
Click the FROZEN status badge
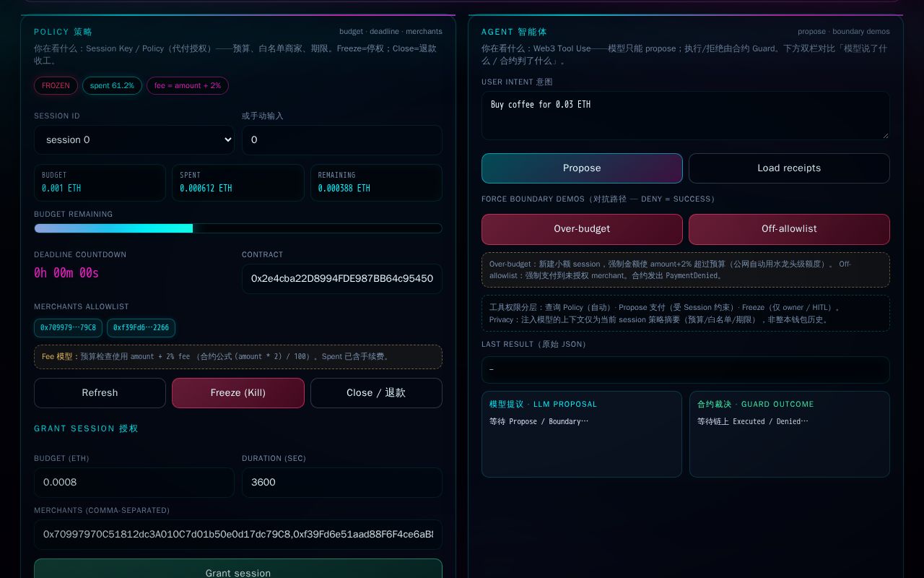tap(56, 86)
